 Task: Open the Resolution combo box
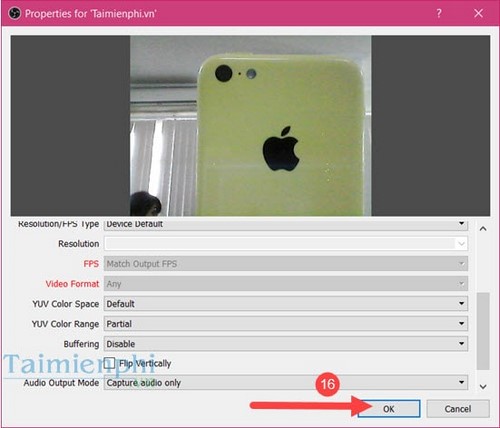286,244
